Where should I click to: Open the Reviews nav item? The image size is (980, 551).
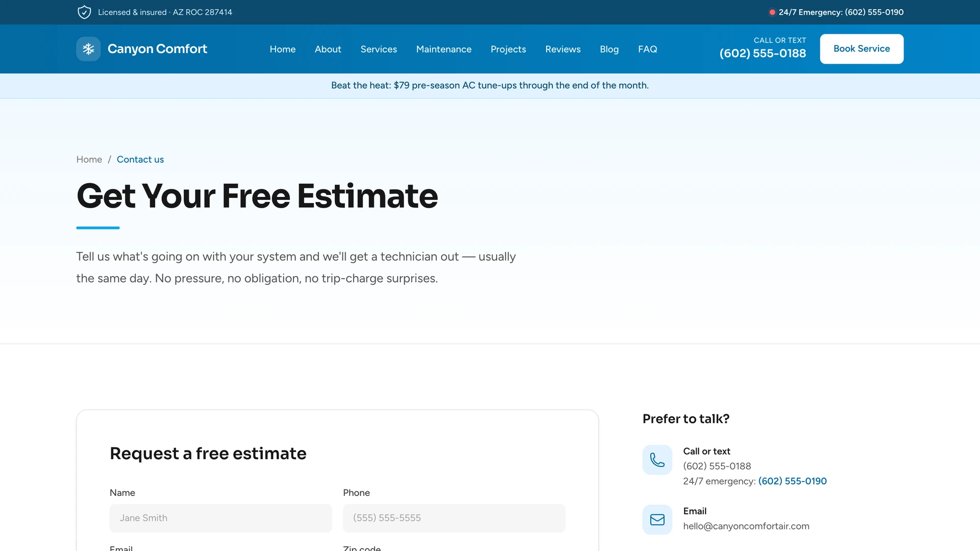(x=563, y=49)
